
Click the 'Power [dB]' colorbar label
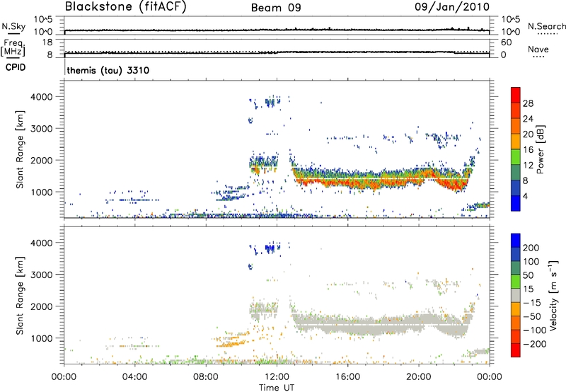coord(541,149)
